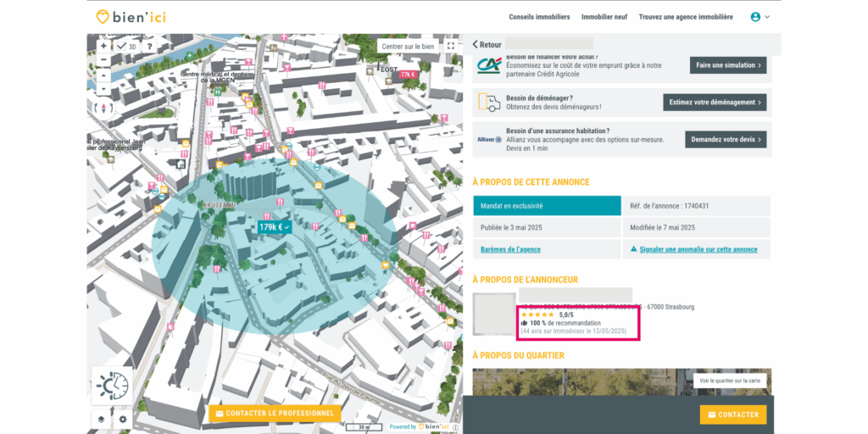Open the Barèmes de l'agence link
This screenshot has width=868, height=434.
pos(510,249)
